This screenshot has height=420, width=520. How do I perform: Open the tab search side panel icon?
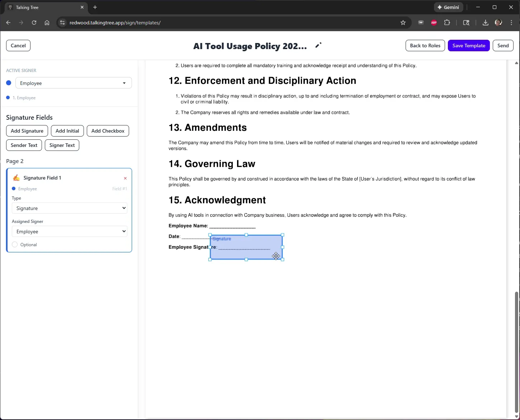click(x=466, y=23)
